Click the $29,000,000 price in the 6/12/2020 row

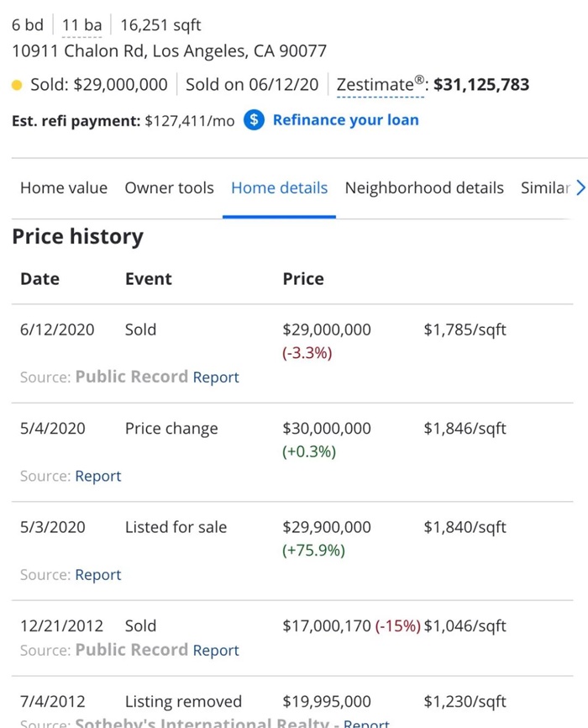pos(327,330)
